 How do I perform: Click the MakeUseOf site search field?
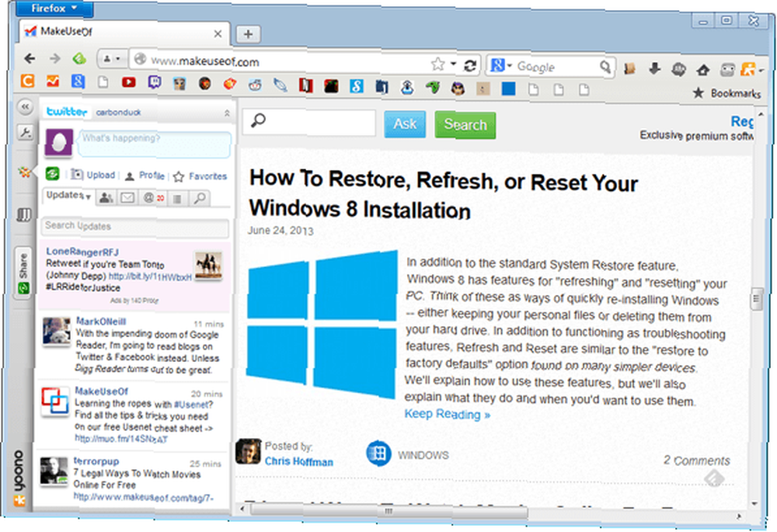309,121
